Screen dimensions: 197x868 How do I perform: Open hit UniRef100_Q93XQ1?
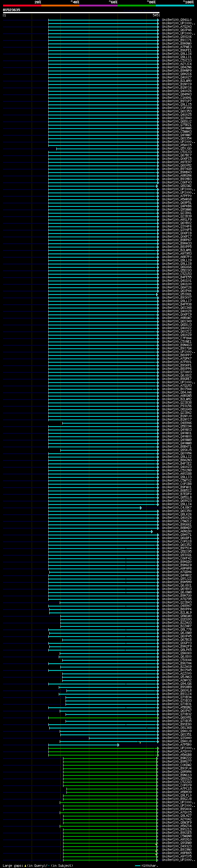[x=176, y=555]
